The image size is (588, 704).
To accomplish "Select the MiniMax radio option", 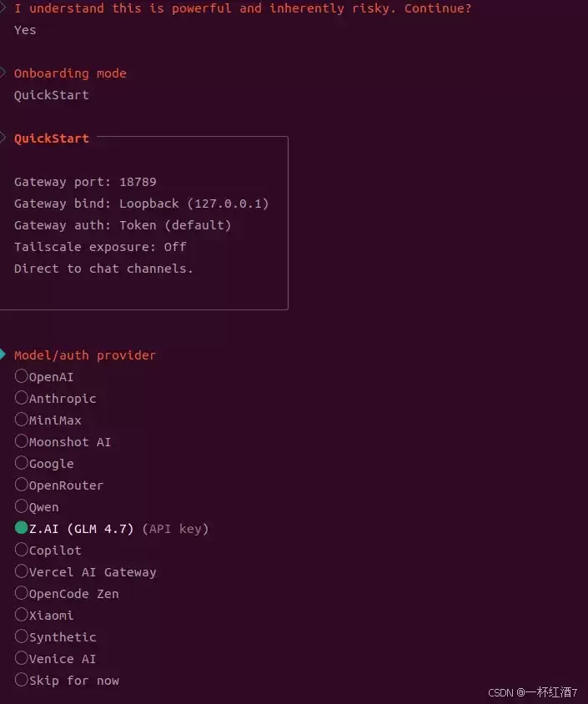I will coord(22,420).
